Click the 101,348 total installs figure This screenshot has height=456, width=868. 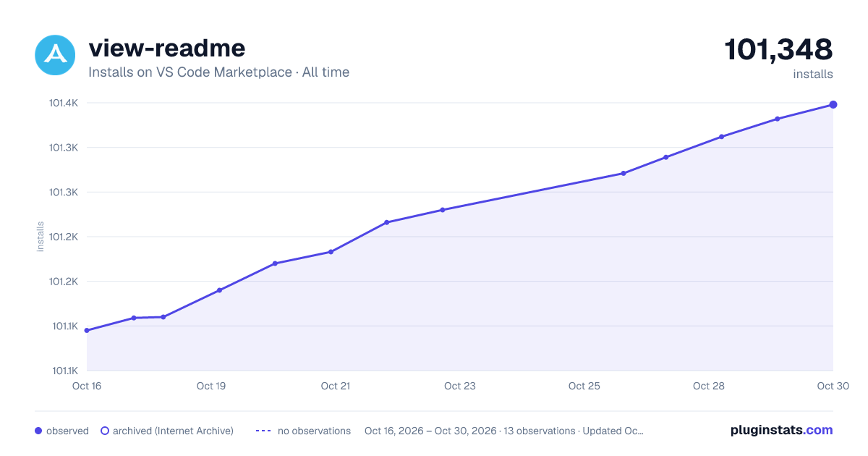tap(778, 49)
